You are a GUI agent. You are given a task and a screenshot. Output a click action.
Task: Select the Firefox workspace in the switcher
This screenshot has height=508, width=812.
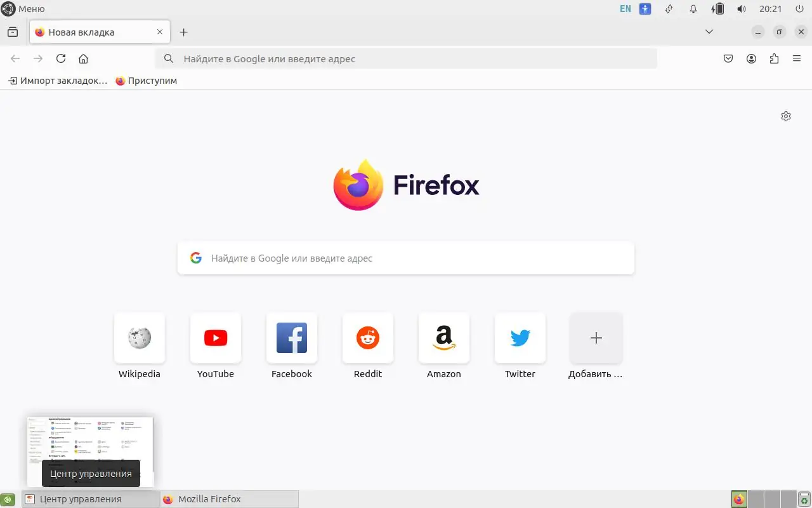pyautogui.click(x=739, y=499)
